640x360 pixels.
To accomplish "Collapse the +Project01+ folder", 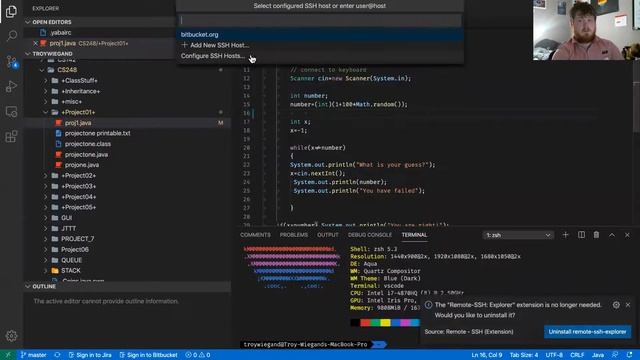I will (x=46, y=112).
